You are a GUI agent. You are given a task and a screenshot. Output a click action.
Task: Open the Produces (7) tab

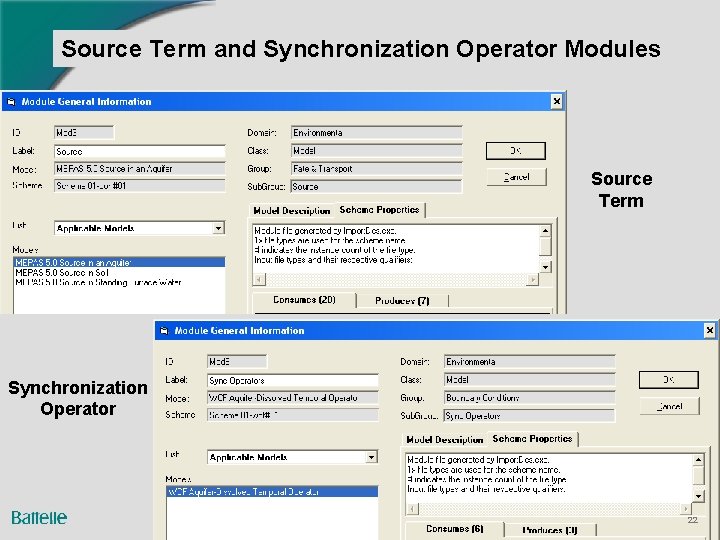tap(402, 301)
